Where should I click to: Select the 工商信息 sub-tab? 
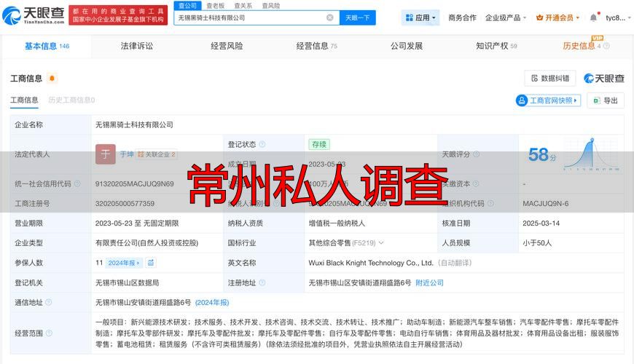tap(24, 100)
